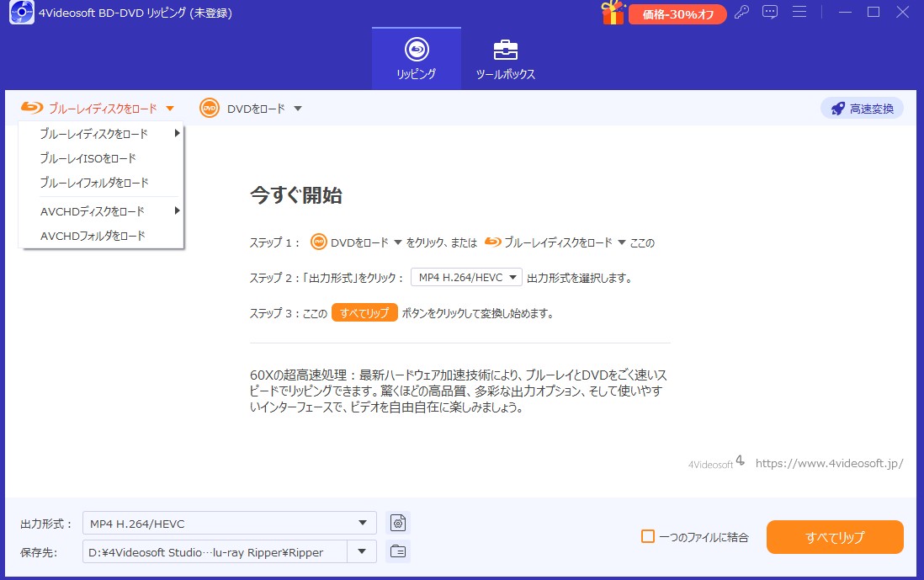Click the ブルーレイディスクをロード toolbar button
The image size is (924, 580).
98,109
